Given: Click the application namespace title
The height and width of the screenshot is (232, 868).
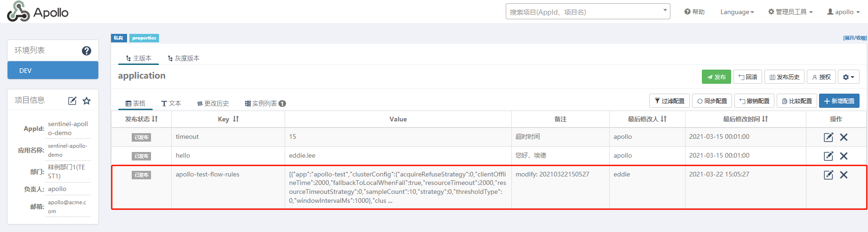Looking at the screenshot, I should [142, 75].
